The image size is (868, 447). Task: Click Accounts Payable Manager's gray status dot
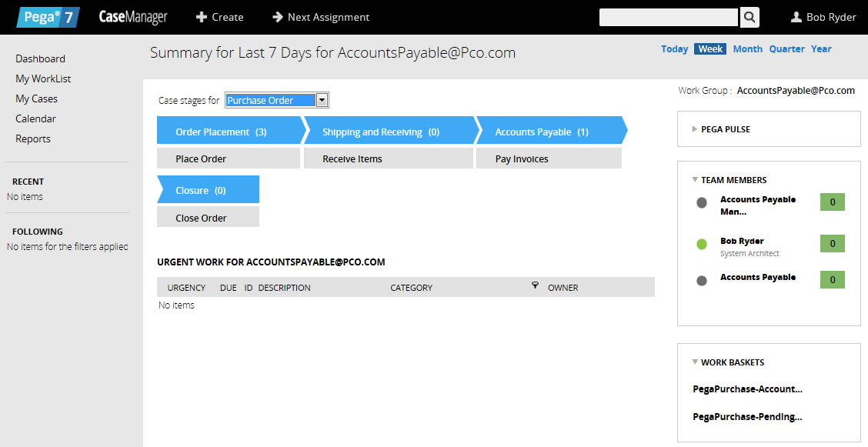coord(701,203)
